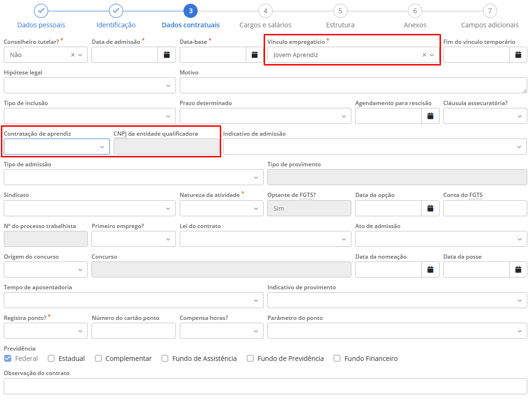Viewport: 532px width, 400px height.
Task: Open the Hipótese legal dropdown
Action: pos(90,85)
